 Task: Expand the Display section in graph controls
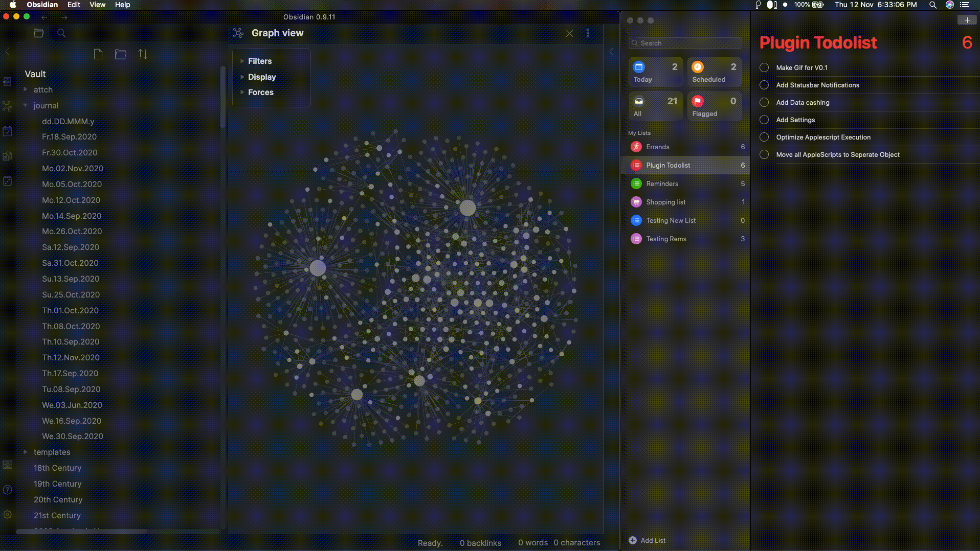[262, 77]
